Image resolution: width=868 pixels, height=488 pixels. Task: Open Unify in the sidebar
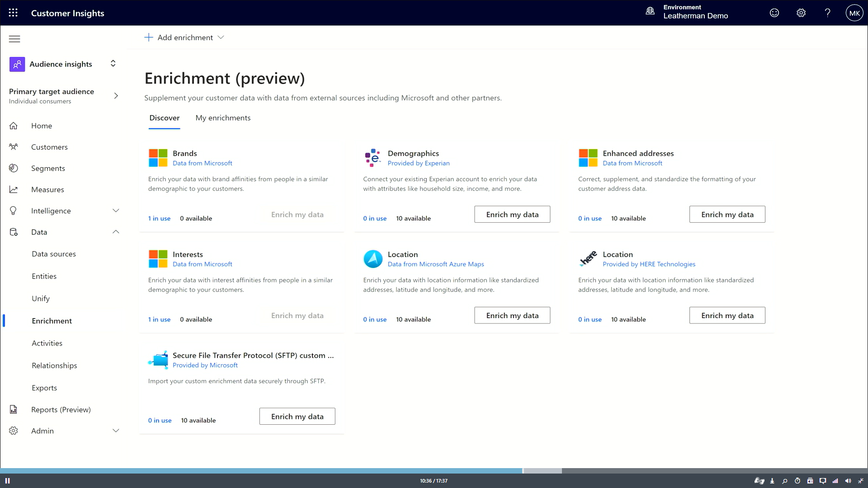(41, 299)
